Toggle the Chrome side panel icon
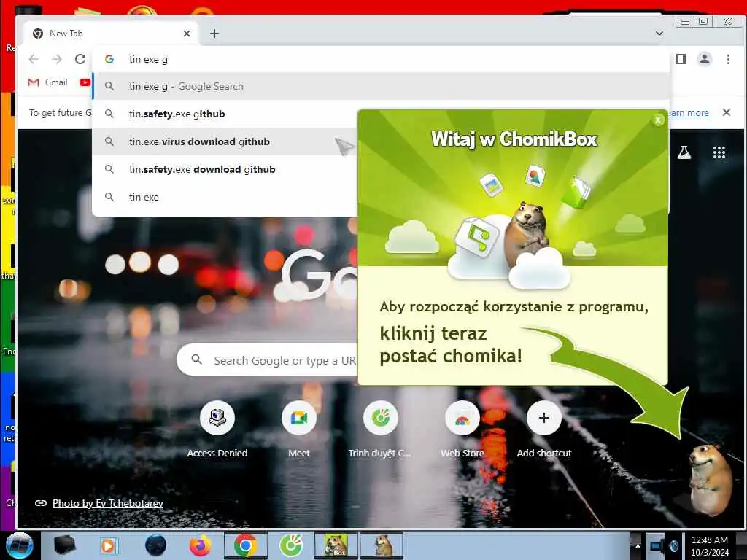747x560 pixels. tap(681, 59)
